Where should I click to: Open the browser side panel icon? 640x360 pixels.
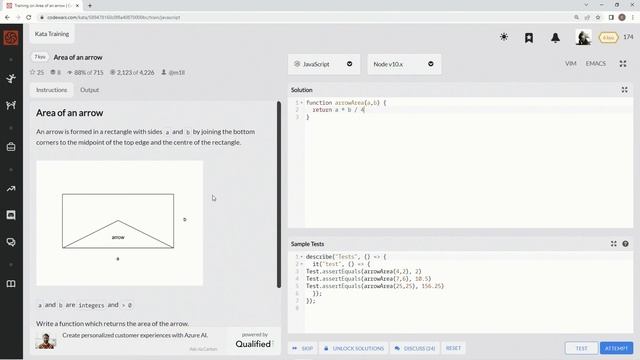click(x=611, y=18)
